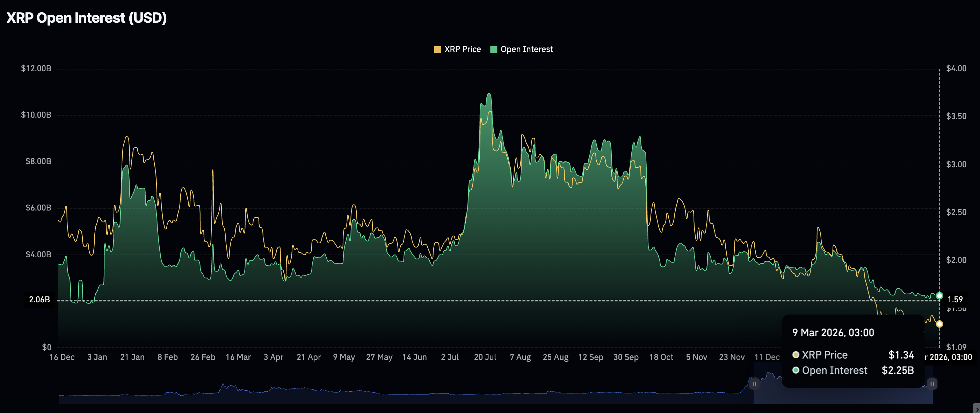Click the 30 Sep date label
Image resolution: width=980 pixels, height=413 pixels.
click(626, 357)
